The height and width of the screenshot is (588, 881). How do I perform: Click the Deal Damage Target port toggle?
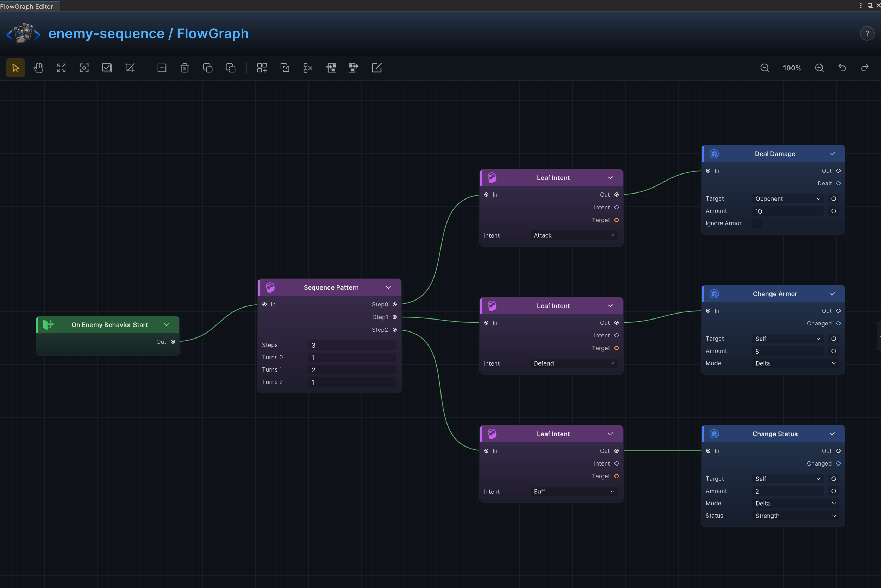pyautogui.click(x=833, y=199)
